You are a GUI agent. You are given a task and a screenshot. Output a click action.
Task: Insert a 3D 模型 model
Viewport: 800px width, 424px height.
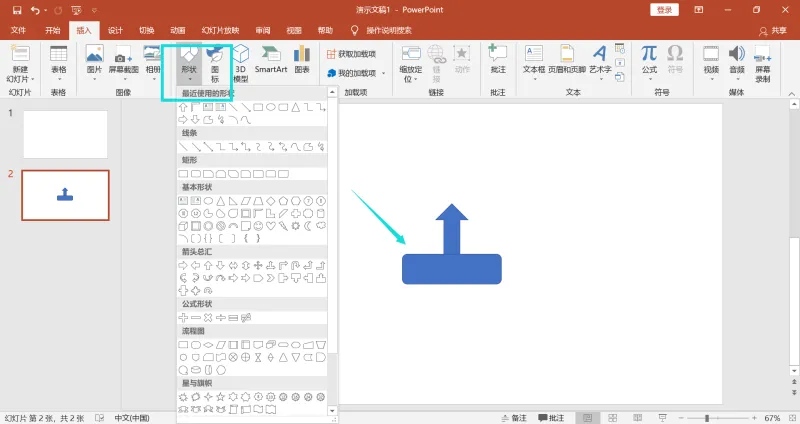pyautogui.click(x=240, y=64)
